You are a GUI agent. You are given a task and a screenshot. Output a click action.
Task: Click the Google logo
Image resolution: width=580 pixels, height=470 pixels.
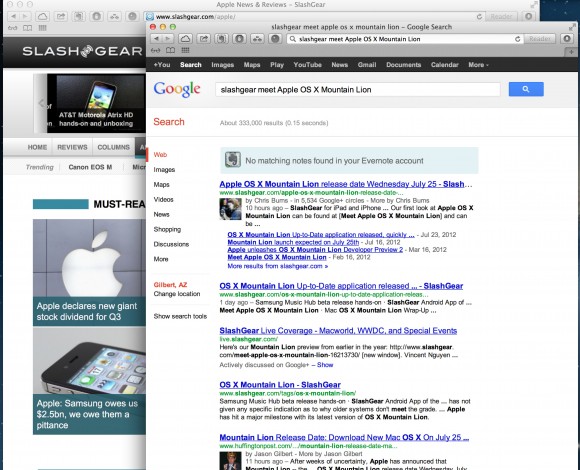point(177,89)
